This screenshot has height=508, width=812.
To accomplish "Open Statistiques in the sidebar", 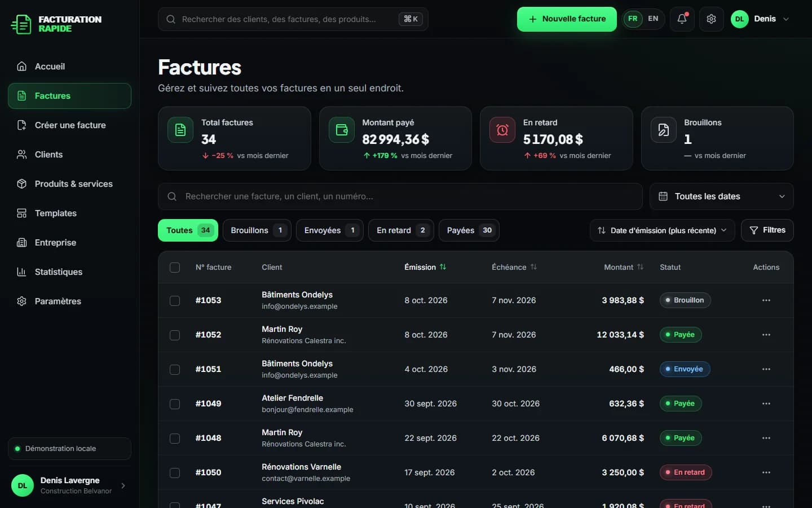I will coord(69,272).
